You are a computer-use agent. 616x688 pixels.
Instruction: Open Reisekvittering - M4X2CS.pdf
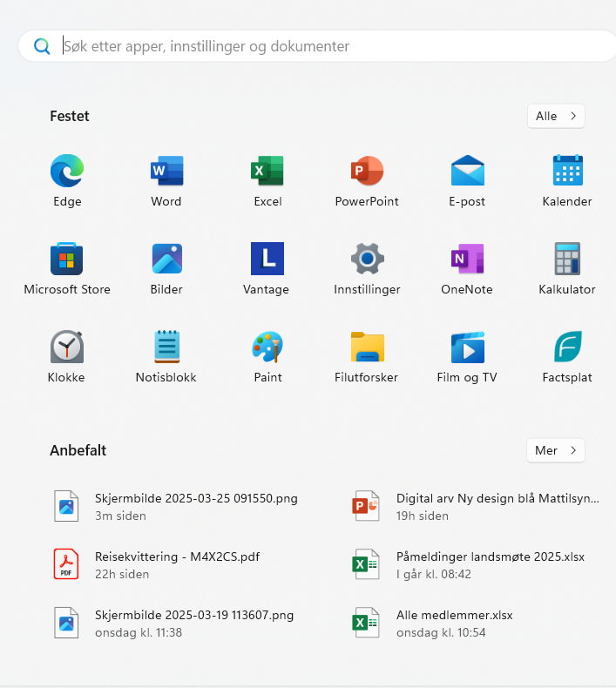click(x=177, y=564)
